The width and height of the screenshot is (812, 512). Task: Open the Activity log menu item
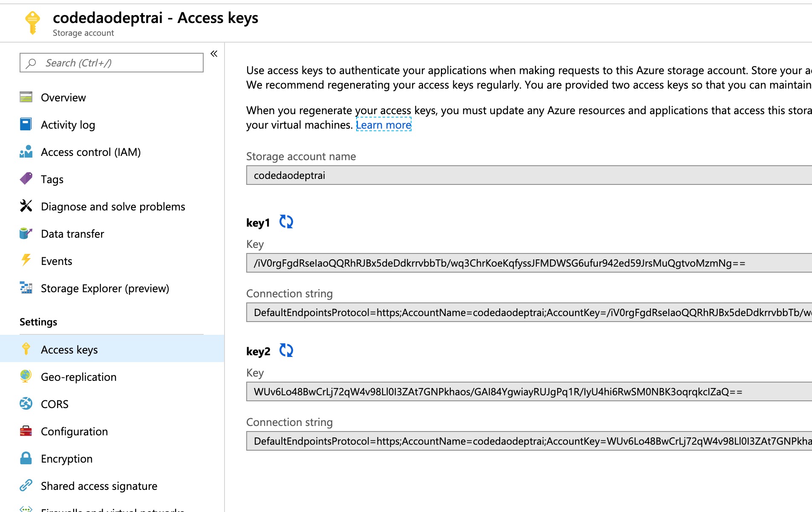tap(68, 125)
